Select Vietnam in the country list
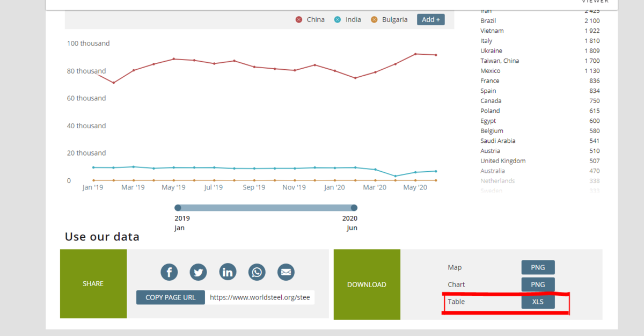This screenshot has width=644, height=336. point(492,31)
